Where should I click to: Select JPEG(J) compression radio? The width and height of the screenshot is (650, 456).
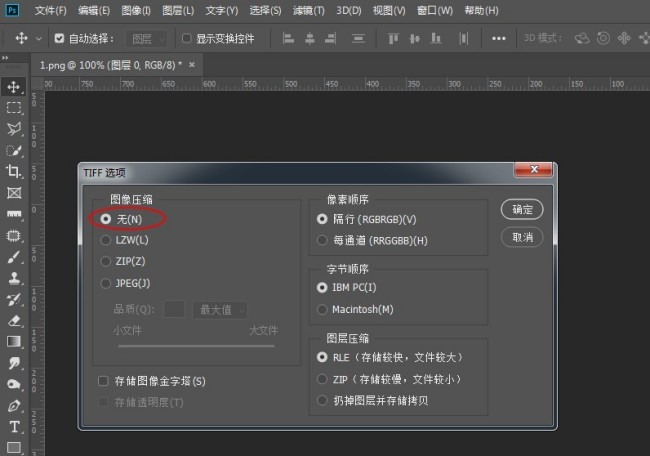tap(106, 283)
